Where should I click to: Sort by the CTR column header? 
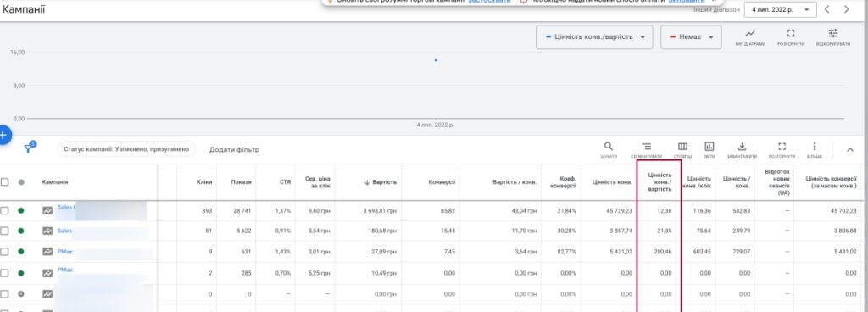tap(285, 182)
